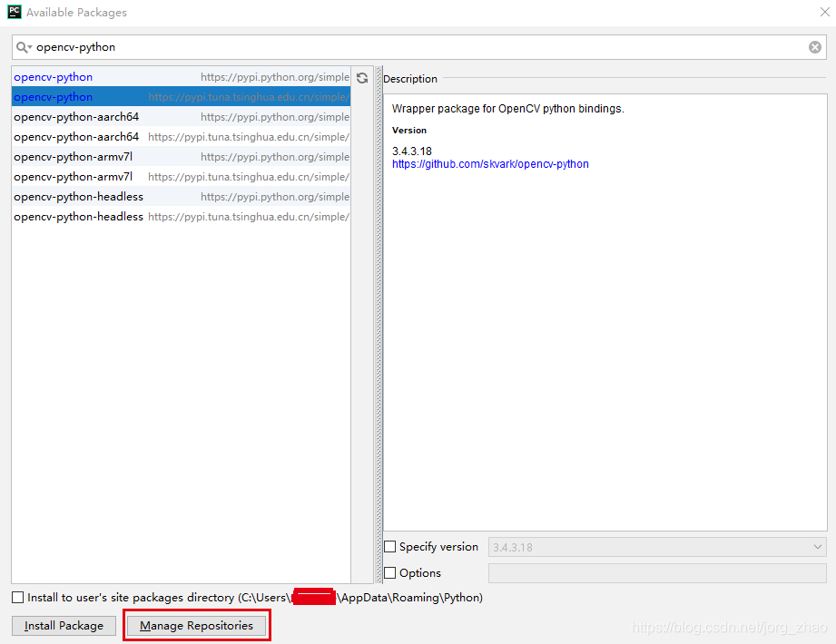Select opencv-python-headless from the tsinghua mirror
This screenshot has width=836, height=644.
(182, 216)
